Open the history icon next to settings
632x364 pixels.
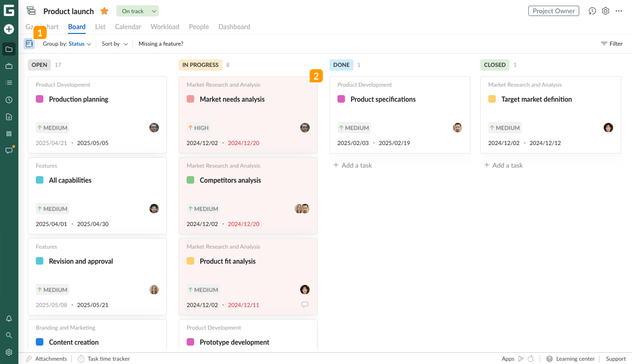[x=592, y=11]
